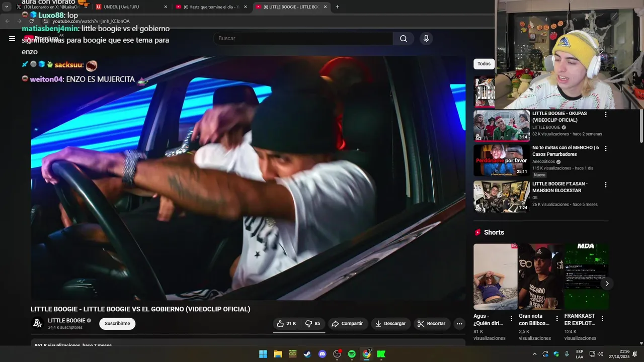
Task: Select the Todos filter chip
Action: (484, 64)
